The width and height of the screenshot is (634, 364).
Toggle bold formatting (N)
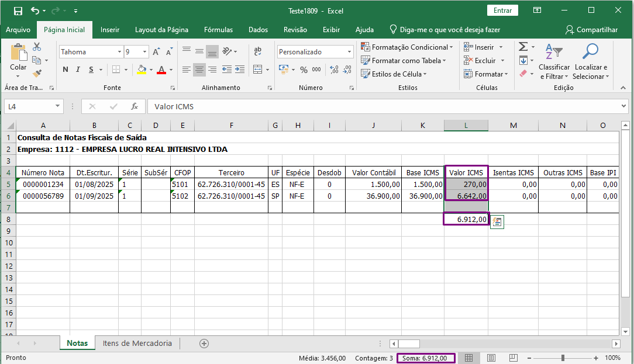click(65, 70)
